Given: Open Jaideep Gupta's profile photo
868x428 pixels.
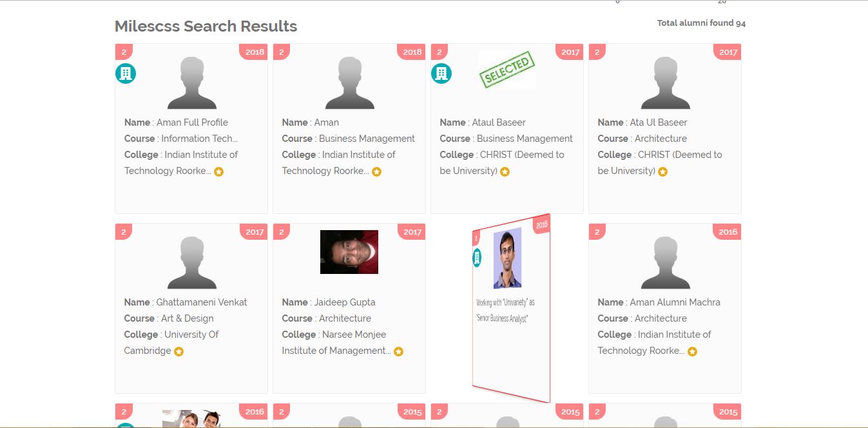Looking at the screenshot, I should [349, 252].
